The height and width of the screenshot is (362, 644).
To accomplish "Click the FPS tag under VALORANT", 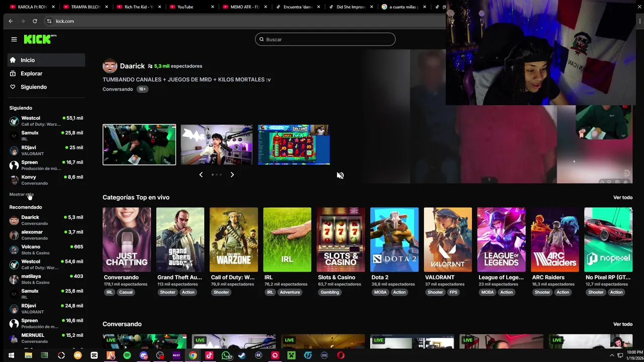I will [453, 292].
